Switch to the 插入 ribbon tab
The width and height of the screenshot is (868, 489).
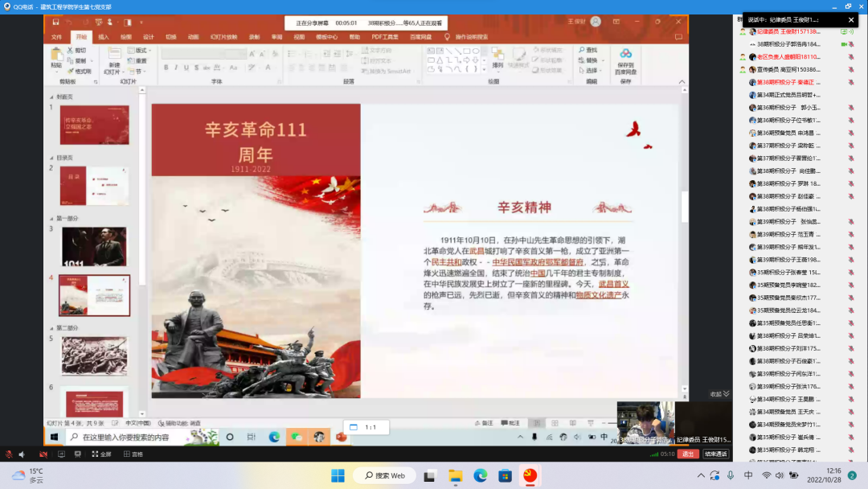(x=104, y=37)
